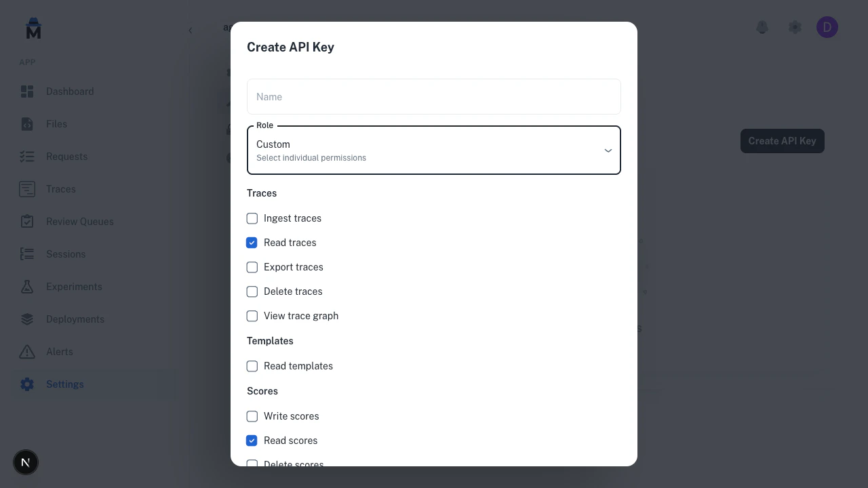This screenshot has width=868, height=488.
Task: Go to the Settings menu entry
Action: (64, 384)
